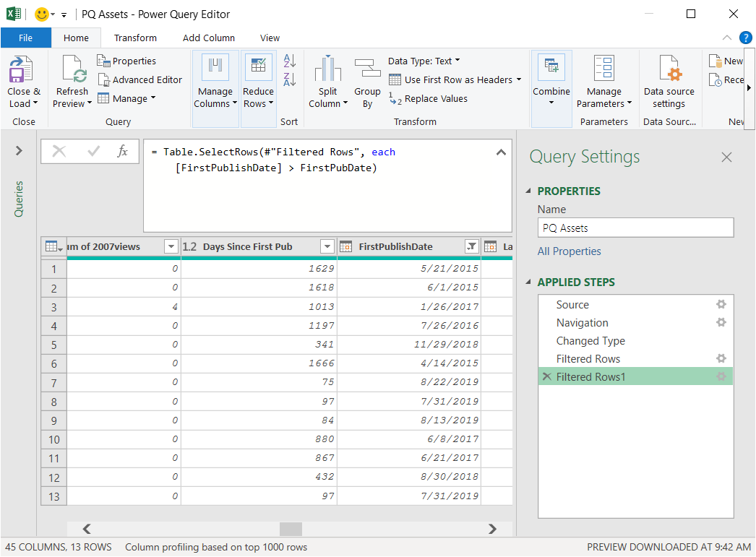Viewport: 756px width, 557px height.
Task: Collapse the APPLIED STEPS section
Action: tap(528, 282)
